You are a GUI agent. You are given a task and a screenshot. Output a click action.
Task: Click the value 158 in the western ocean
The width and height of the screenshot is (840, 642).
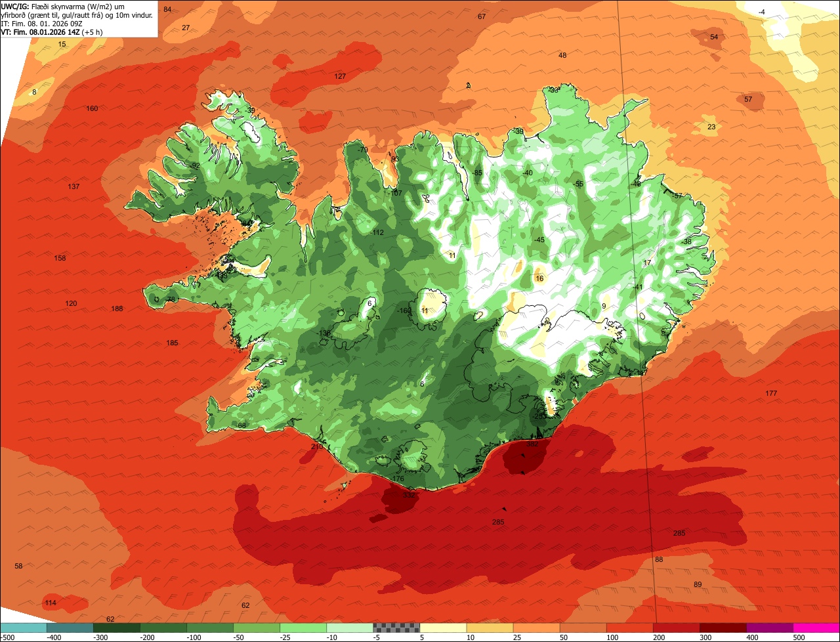pos(60,258)
